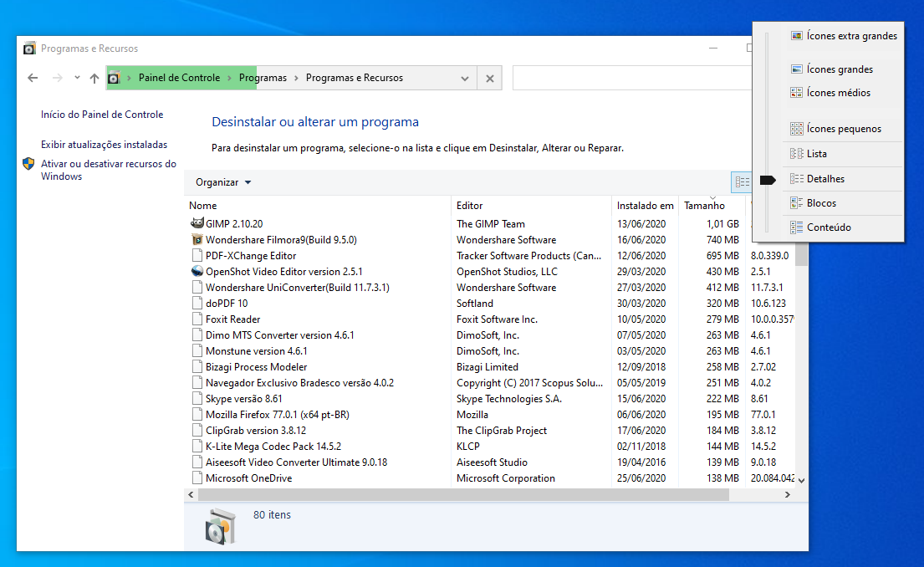Open the recent locations dropdown arrow
Image resolution: width=924 pixels, height=567 pixels.
tap(77, 78)
